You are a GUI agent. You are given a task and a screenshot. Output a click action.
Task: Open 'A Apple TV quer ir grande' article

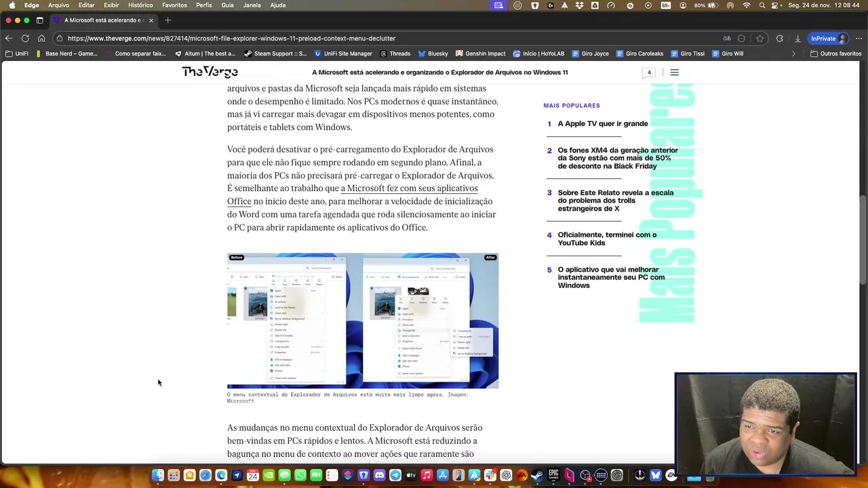[x=603, y=124]
